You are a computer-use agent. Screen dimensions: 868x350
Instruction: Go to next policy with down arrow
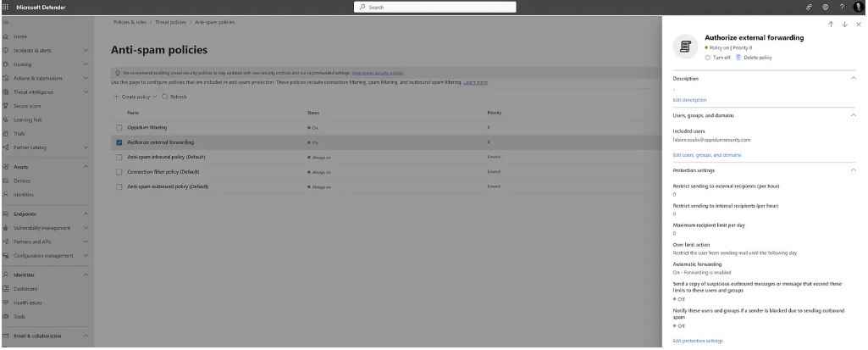pos(845,25)
